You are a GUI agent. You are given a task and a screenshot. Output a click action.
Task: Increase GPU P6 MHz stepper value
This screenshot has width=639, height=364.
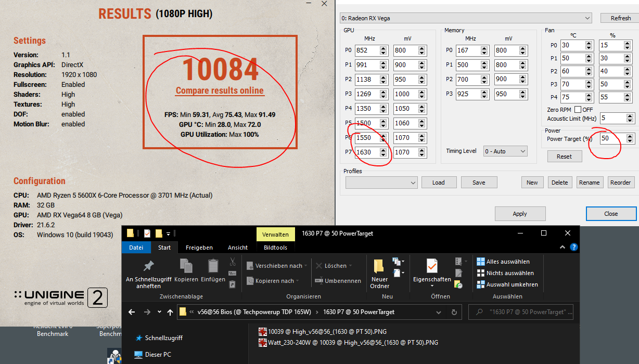[384, 135]
